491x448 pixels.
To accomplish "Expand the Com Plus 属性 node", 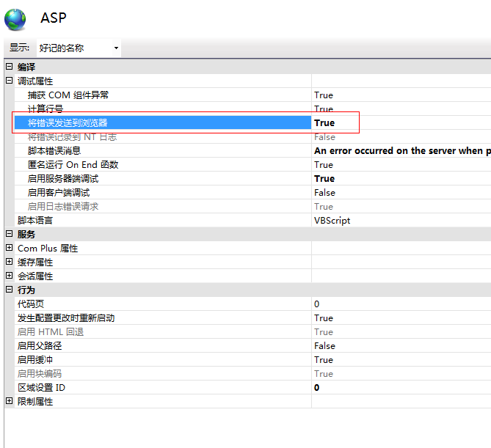I will [x=9, y=248].
